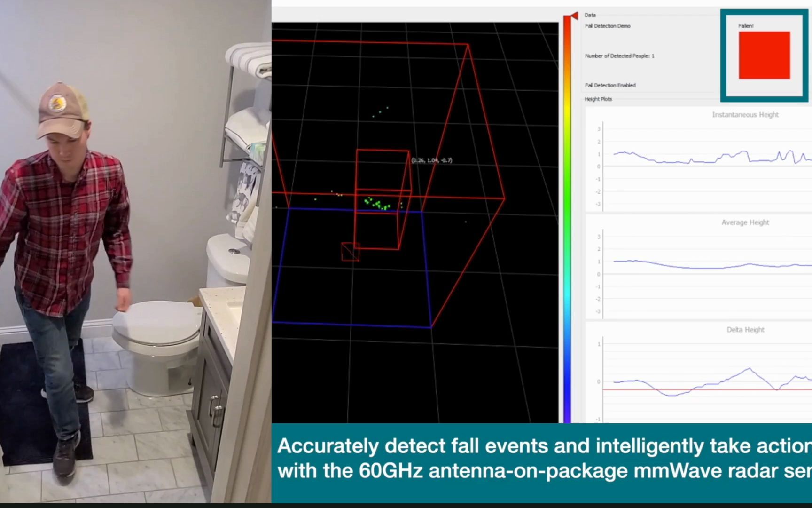Click the Delta Height plot title
The image size is (812, 508).
pyautogui.click(x=745, y=330)
